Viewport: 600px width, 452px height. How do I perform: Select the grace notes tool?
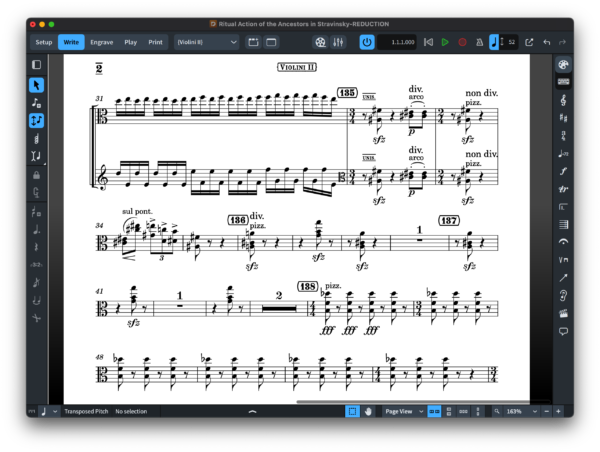point(36,282)
